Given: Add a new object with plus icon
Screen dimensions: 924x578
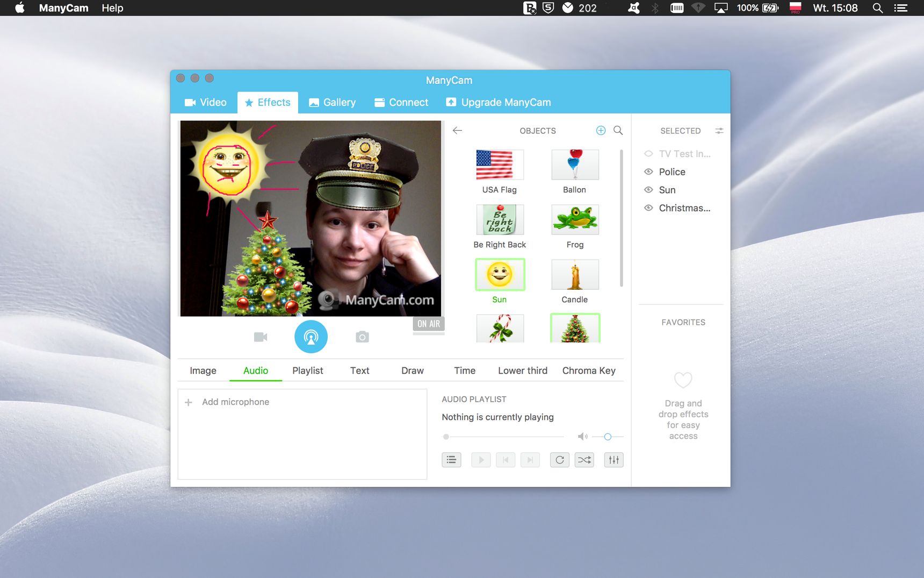Looking at the screenshot, I should pyautogui.click(x=601, y=131).
